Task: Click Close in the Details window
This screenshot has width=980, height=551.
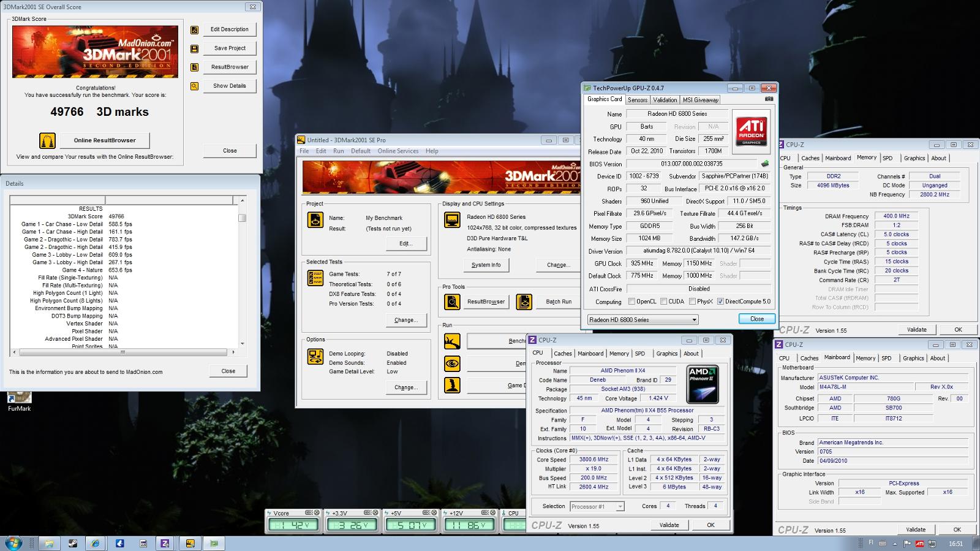Action: pyautogui.click(x=228, y=371)
